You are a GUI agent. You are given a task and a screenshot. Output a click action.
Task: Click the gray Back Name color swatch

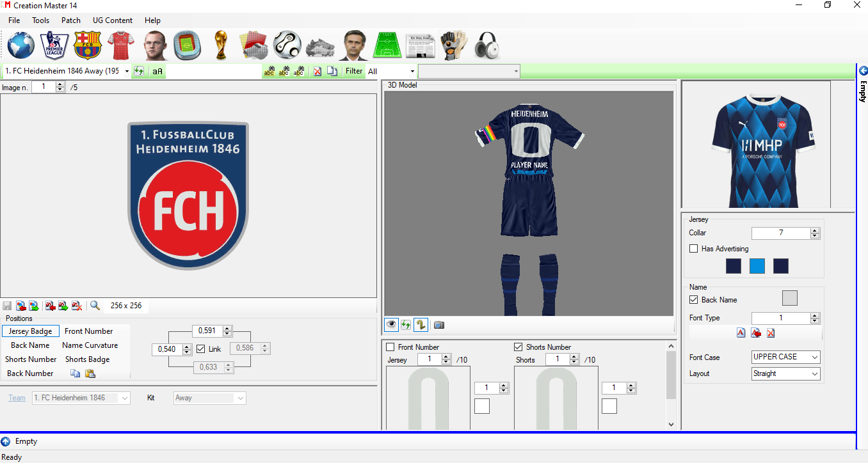point(790,298)
